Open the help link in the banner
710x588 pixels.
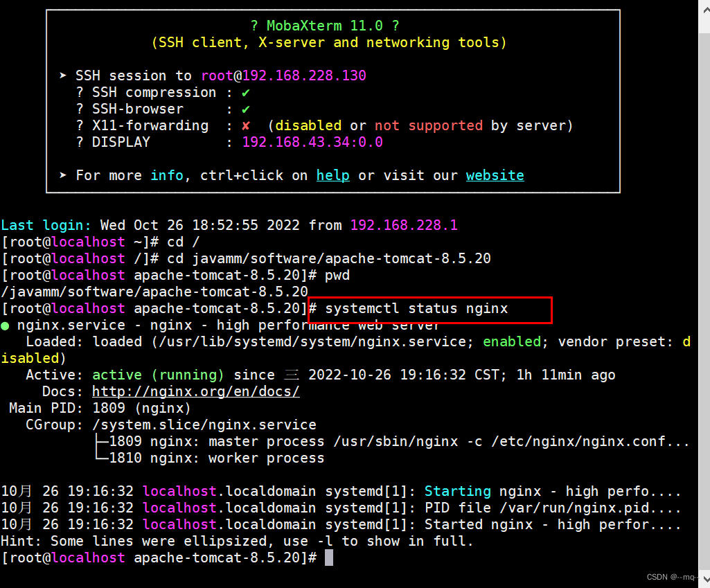[332, 175]
